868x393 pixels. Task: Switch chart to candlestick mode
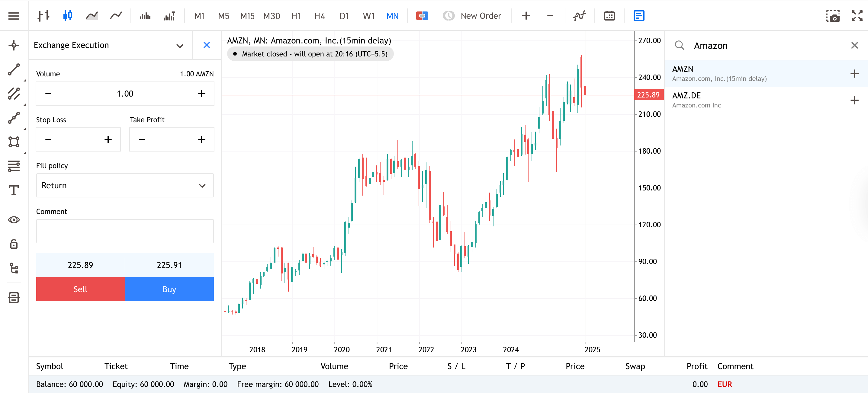[x=67, y=16]
